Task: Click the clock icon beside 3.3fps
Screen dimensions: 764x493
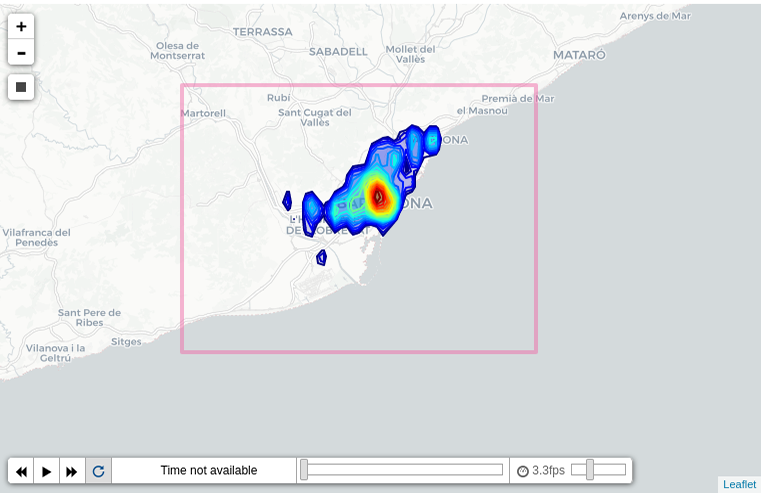Action: (522, 471)
